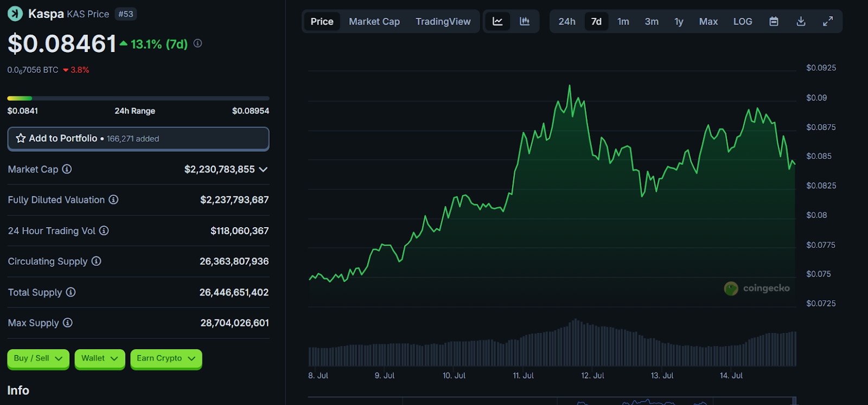Click the $2,237,793,687 valuation value
This screenshot has height=405, width=868.
click(234, 200)
